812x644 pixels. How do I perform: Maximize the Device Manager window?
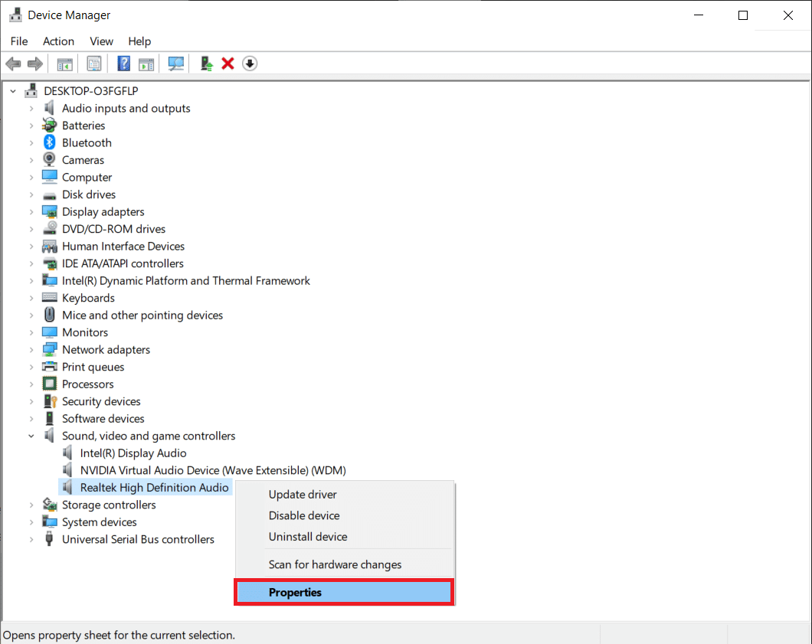(x=742, y=15)
